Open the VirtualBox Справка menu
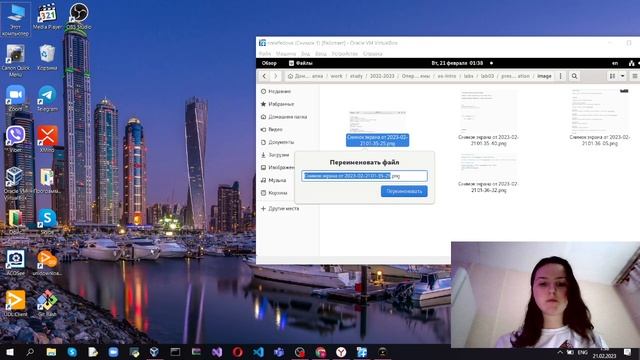The image size is (640, 360). point(373,53)
